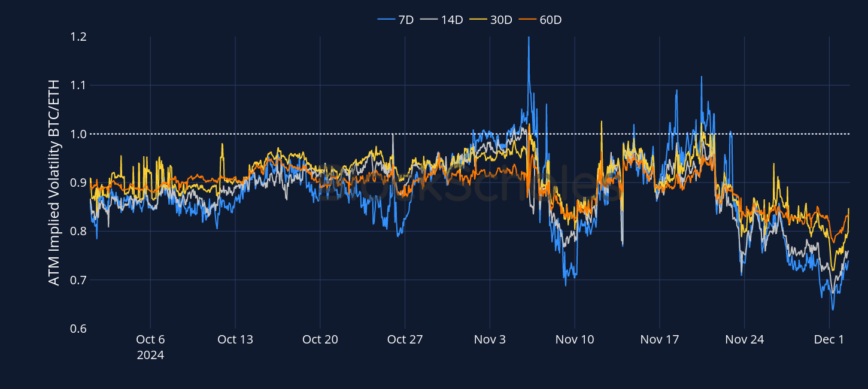
Task: Click the Nov 17 date tick label
Action: [660, 339]
